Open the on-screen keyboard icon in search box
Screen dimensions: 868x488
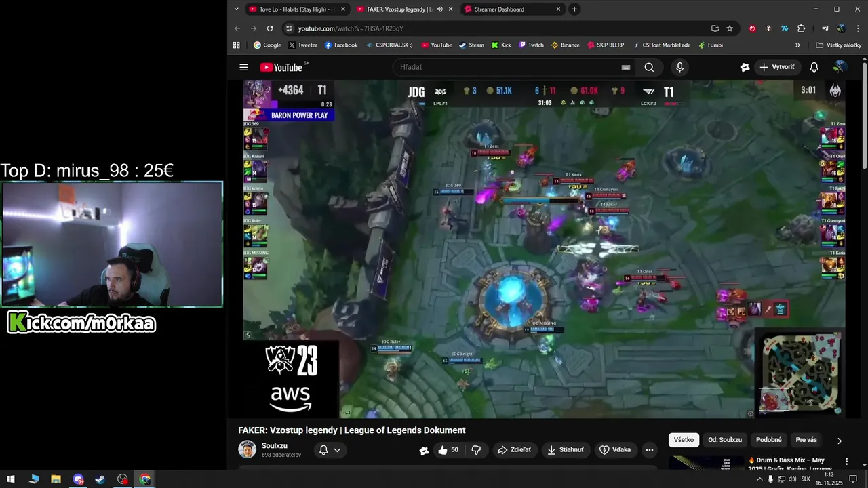pyautogui.click(x=626, y=67)
